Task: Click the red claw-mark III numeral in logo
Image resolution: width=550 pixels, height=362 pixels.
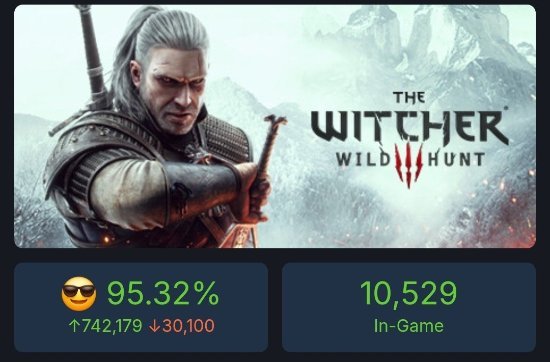Action: [x=409, y=165]
